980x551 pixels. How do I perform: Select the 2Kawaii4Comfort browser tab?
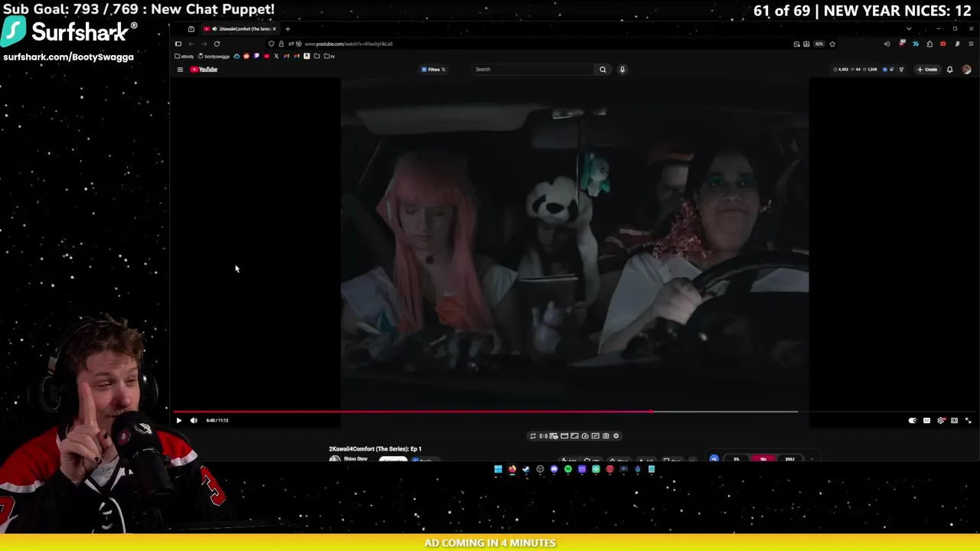point(240,29)
